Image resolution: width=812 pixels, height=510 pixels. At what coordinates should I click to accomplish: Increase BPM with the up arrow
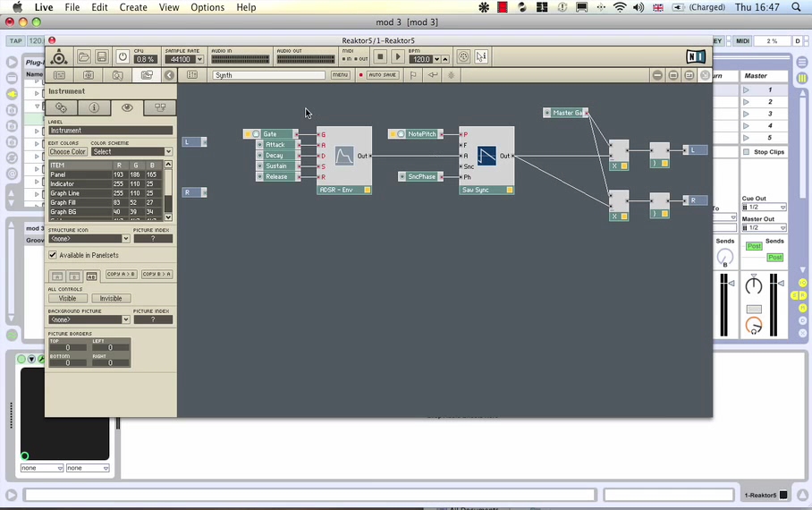[444, 60]
